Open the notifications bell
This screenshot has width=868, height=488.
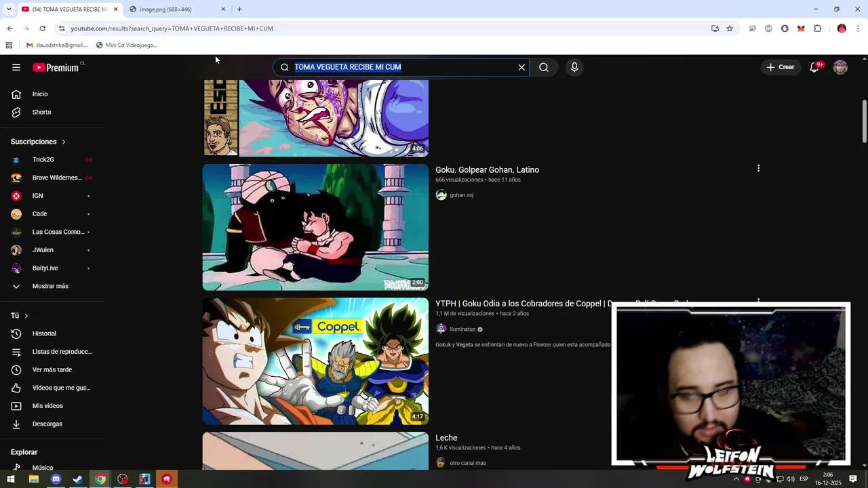click(814, 67)
